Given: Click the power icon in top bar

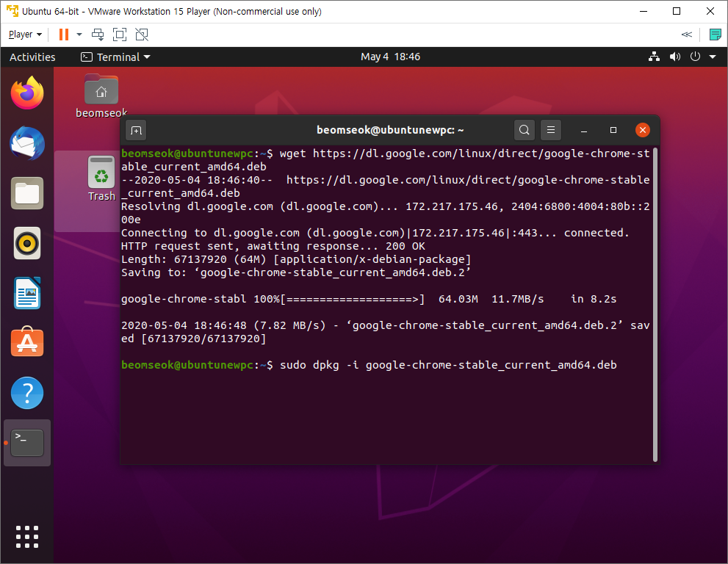Looking at the screenshot, I should point(695,57).
